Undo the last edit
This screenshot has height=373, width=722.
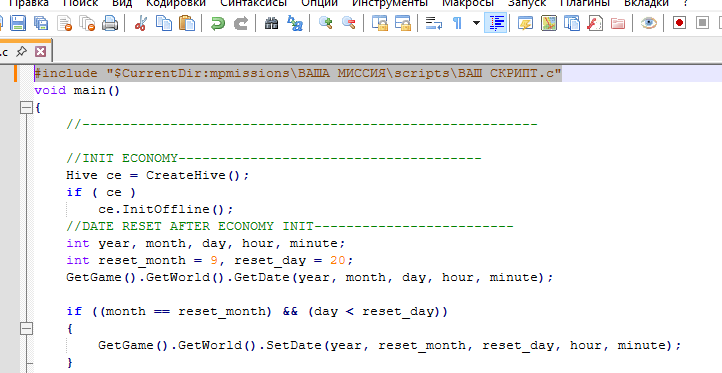(x=217, y=23)
